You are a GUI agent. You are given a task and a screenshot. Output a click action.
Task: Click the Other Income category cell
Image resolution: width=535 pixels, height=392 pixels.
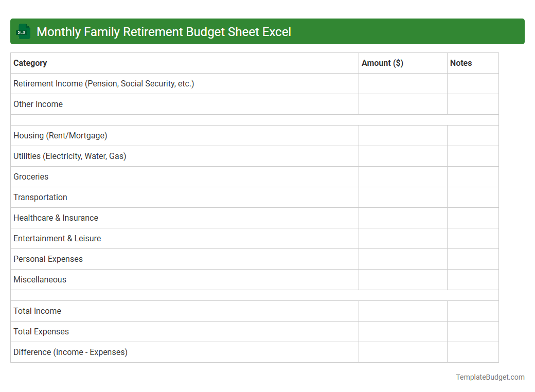38,104
